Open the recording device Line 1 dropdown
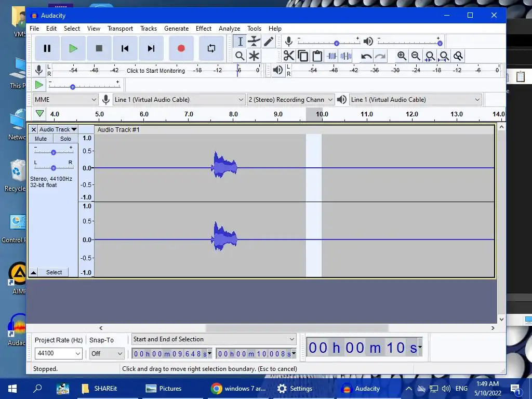 tap(179, 99)
